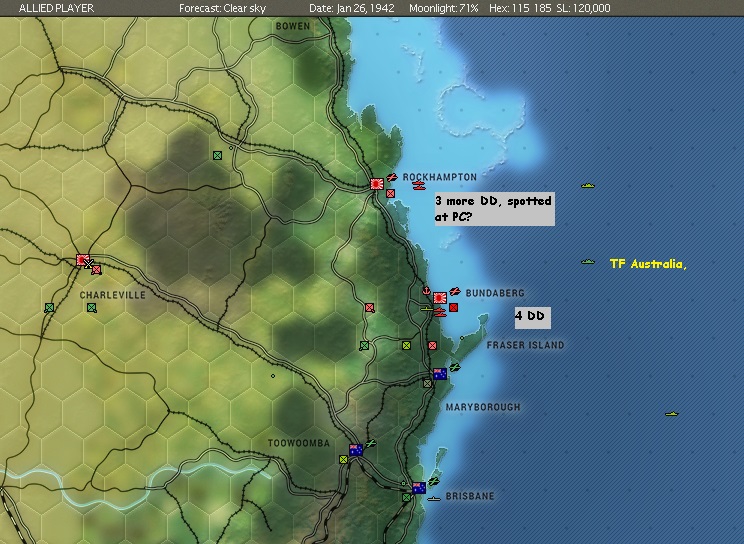Click the 'ALLIED PLAYER' status text
Image resolution: width=744 pixels, height=544 pixels.
pos(56,8)
